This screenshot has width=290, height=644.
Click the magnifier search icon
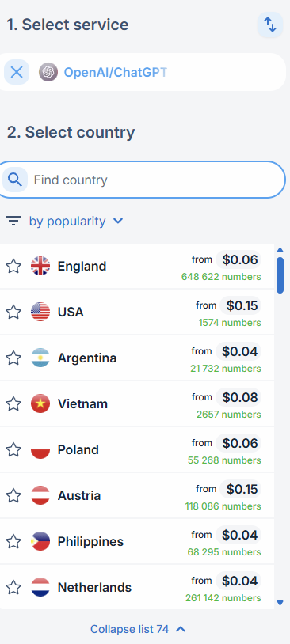[x=15, y=180]
